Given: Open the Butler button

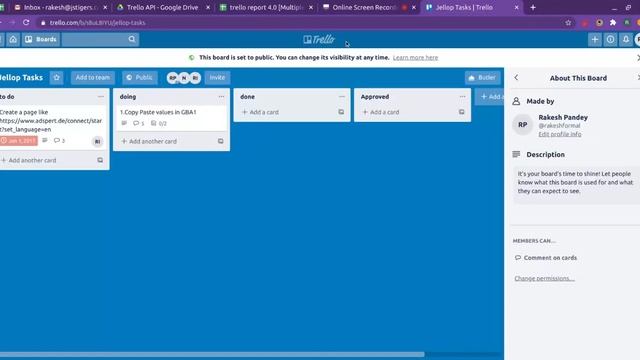Looking at the screenshot, I should pos(482,78).
